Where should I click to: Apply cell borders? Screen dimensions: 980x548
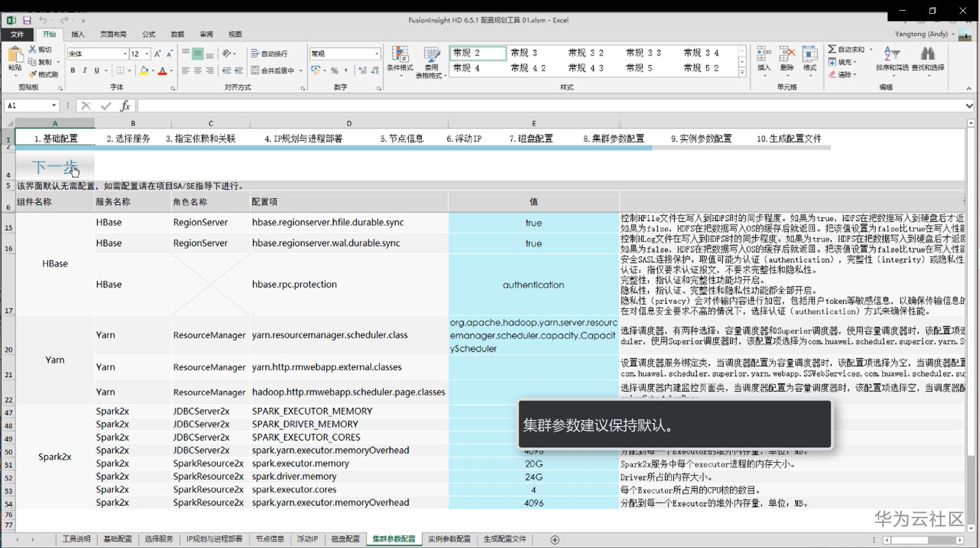coord(121,70)
